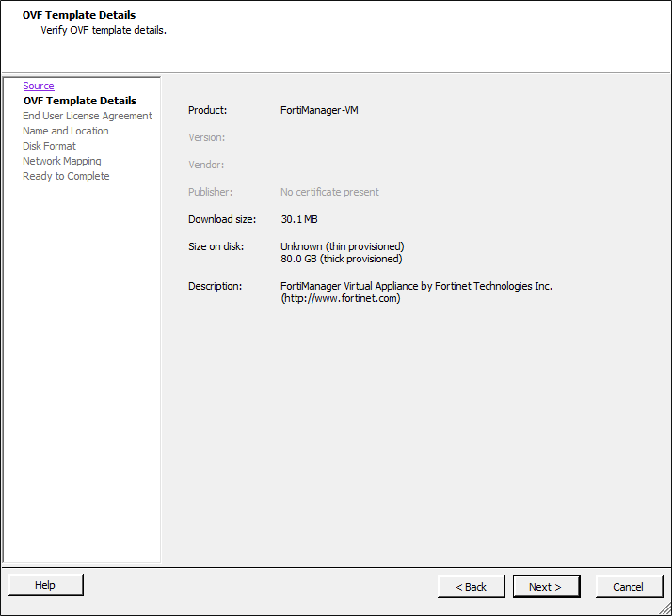Select Disk Format step
The width and height of the screenshot is (672, 616).
(x=49, y=146)
